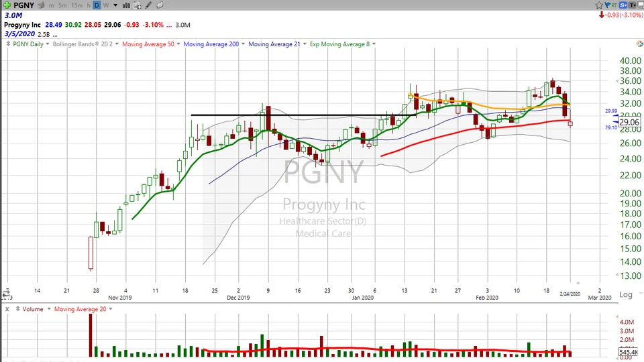Close the Volume pane with X

[x=7, y=309]
